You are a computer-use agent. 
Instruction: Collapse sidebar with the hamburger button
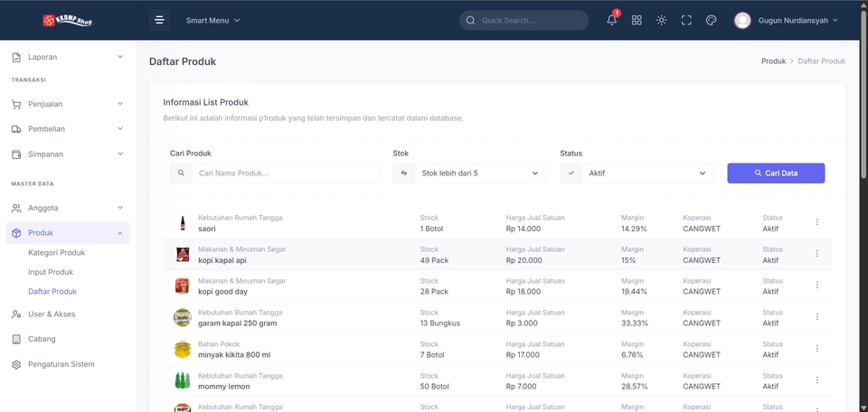[159, 21]
